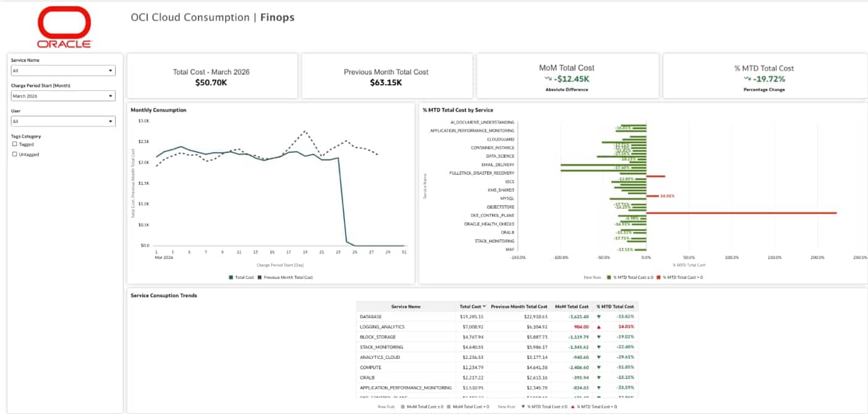Click the WAF axis label in bar chart
The image size is (868, 414).
click(510, 249)
